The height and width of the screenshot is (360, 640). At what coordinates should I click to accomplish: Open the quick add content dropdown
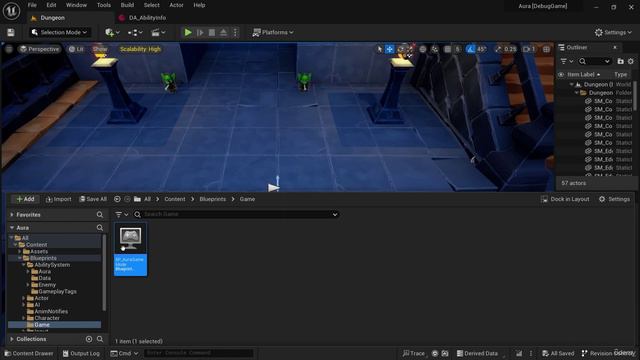tap(112, 32)
